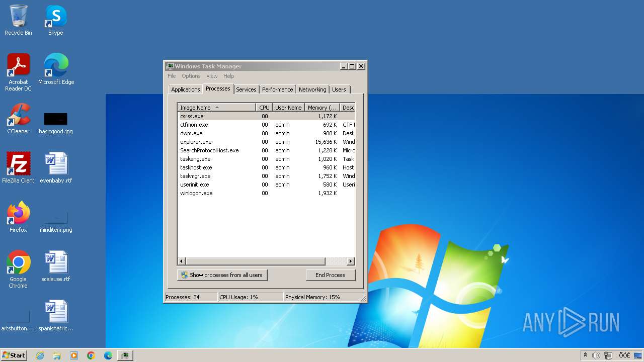Click the horizontal scrollbar right arrow
Image resolution: width=644 pixels, height=362 pixels.
[x=351, y=261]
